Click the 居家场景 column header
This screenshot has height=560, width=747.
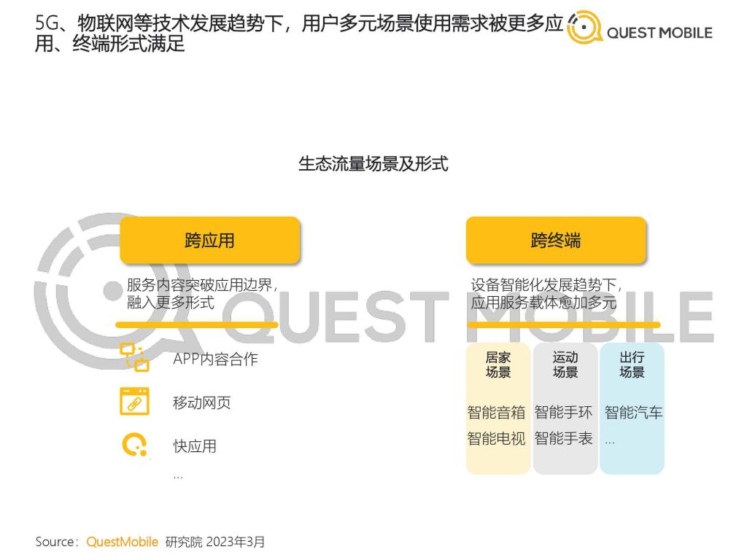click(498, 365)
